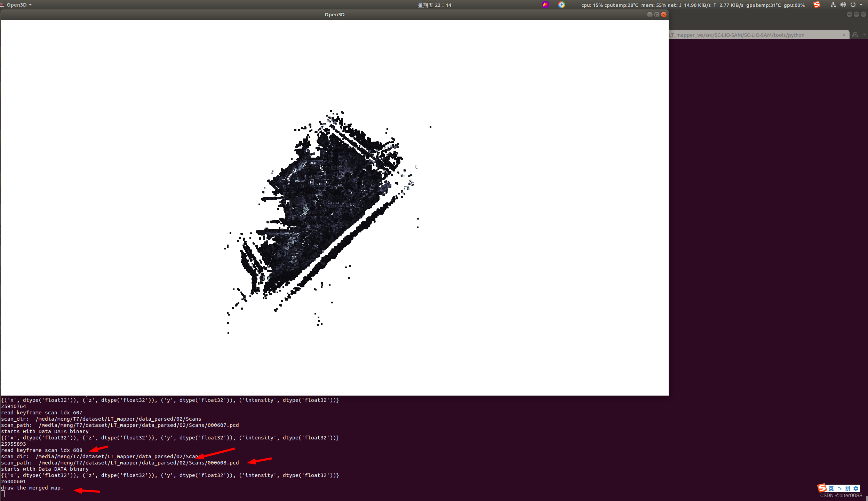Click the volume speaker icon in the top panel
The width and height of the screenshot is (868, 501).
coord(843,5)
